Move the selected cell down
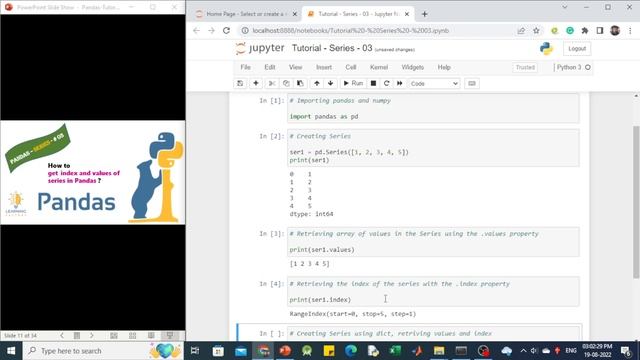Screen dimensions: 640x360 331,83
